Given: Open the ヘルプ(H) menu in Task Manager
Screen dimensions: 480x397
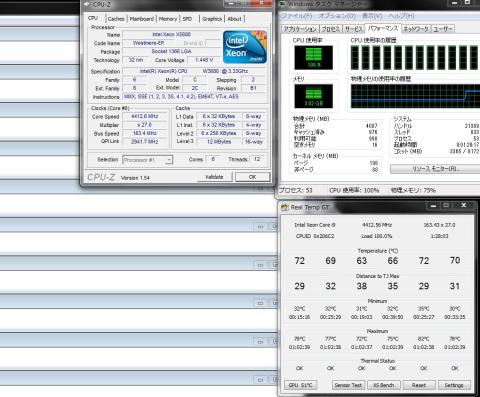Looking at the screenshot, I should click(401, 16).
